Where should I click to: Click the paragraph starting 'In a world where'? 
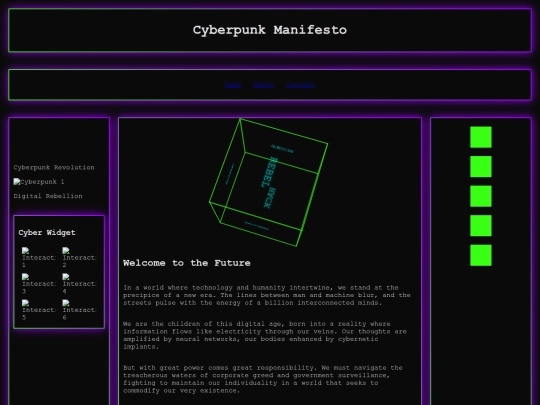(x=267, y=295)
